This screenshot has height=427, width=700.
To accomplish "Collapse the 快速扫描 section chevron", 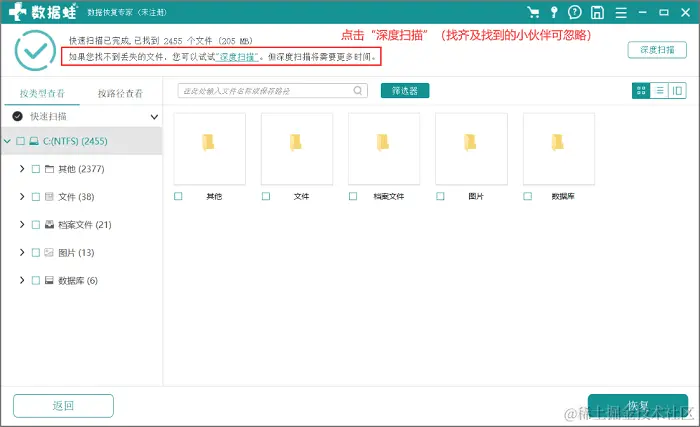I will click(x=154, y=117).
